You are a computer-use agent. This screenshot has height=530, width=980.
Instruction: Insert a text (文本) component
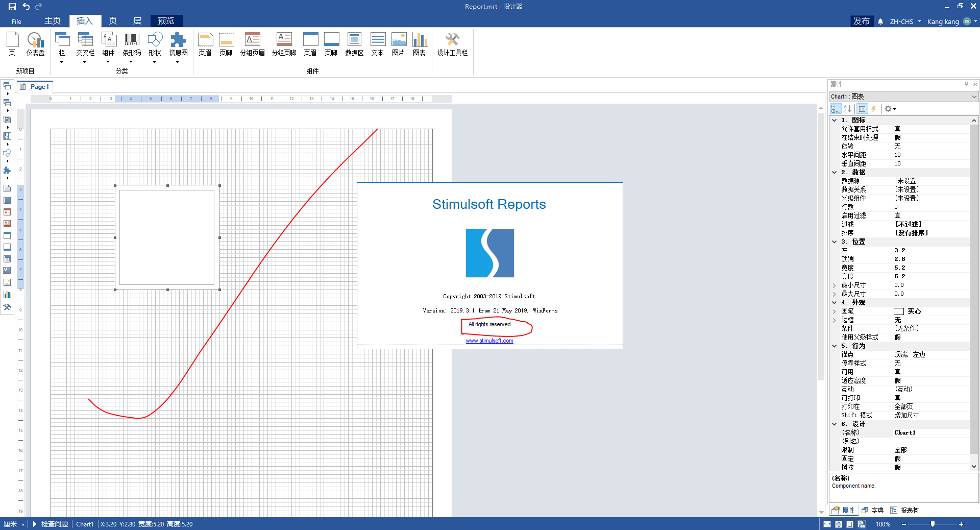[x=378, y=44]
